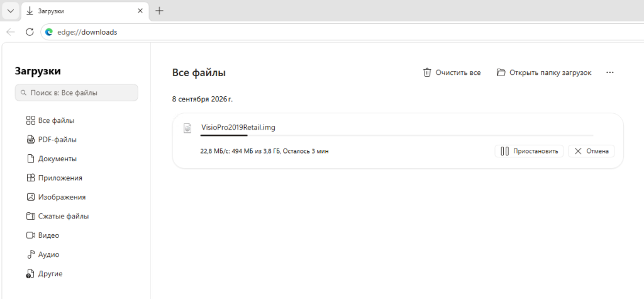Click the VisioPro2019Retail.img file name
This screenshot has height=299, width=644.
pyautogui.click(x=238, y=128)
